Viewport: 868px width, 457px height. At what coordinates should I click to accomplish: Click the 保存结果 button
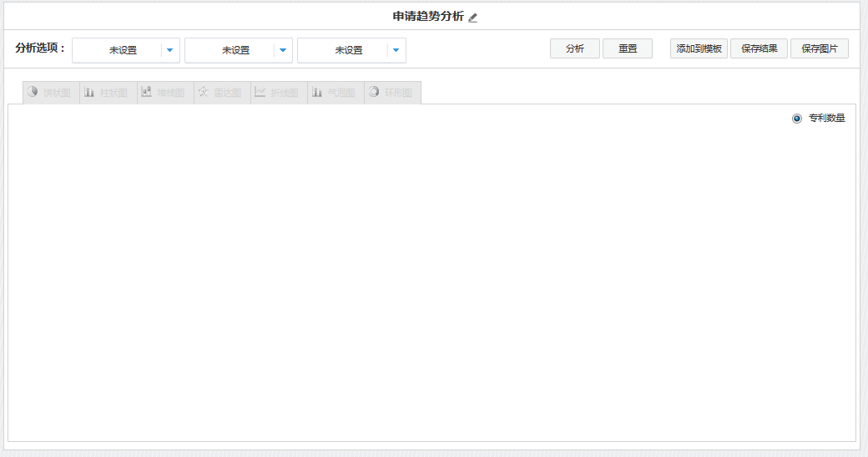[x=759, y=48]
